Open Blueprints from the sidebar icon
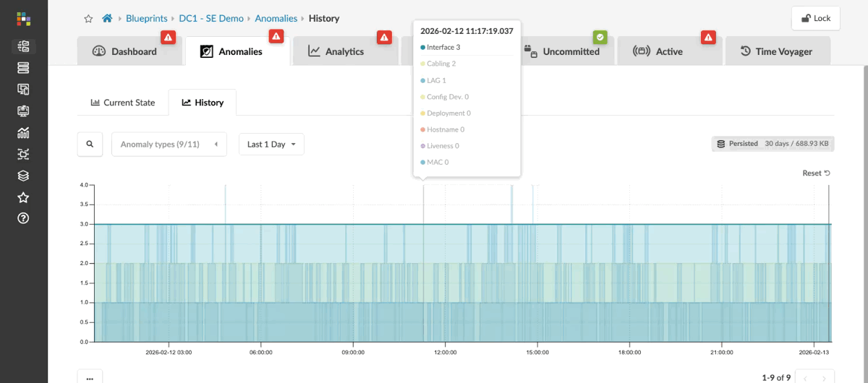Screen dimensions: 868x383 pyautogui.click(x=24, y=47)
